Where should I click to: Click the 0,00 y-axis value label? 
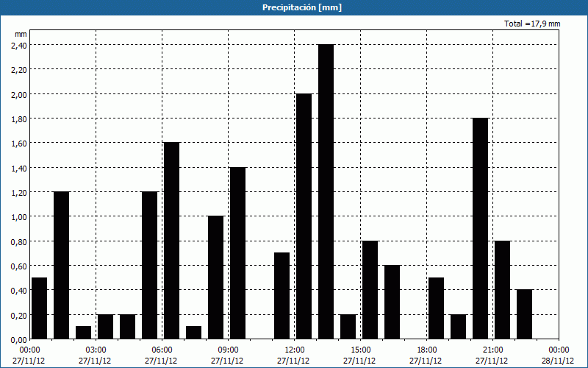click(x=19, y=339)
